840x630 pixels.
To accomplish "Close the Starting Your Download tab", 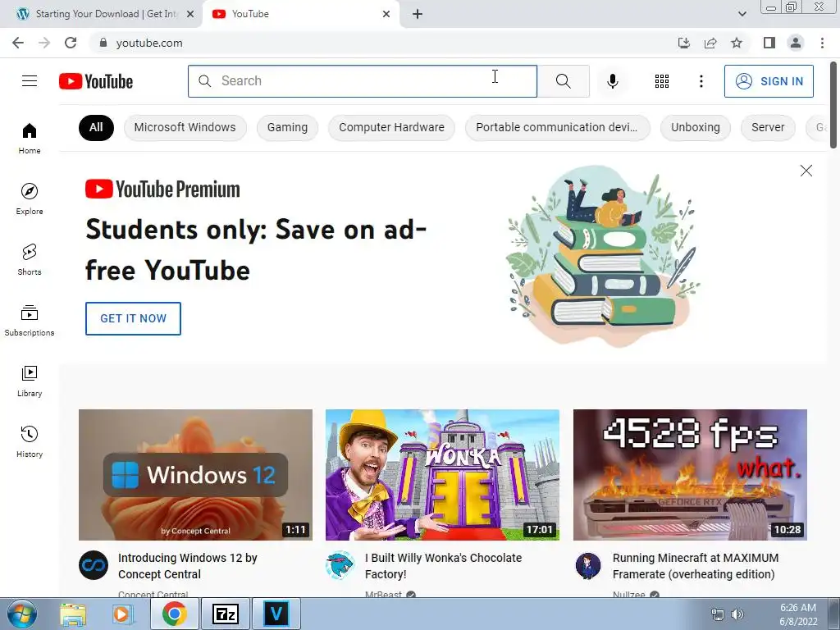I will pos(190,14).
